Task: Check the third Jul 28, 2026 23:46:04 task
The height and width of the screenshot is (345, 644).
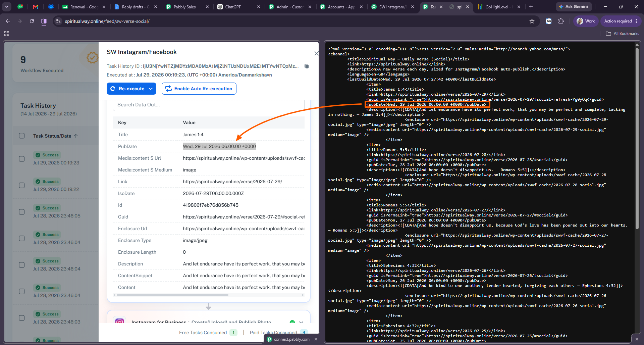Action: pos(22,291)
